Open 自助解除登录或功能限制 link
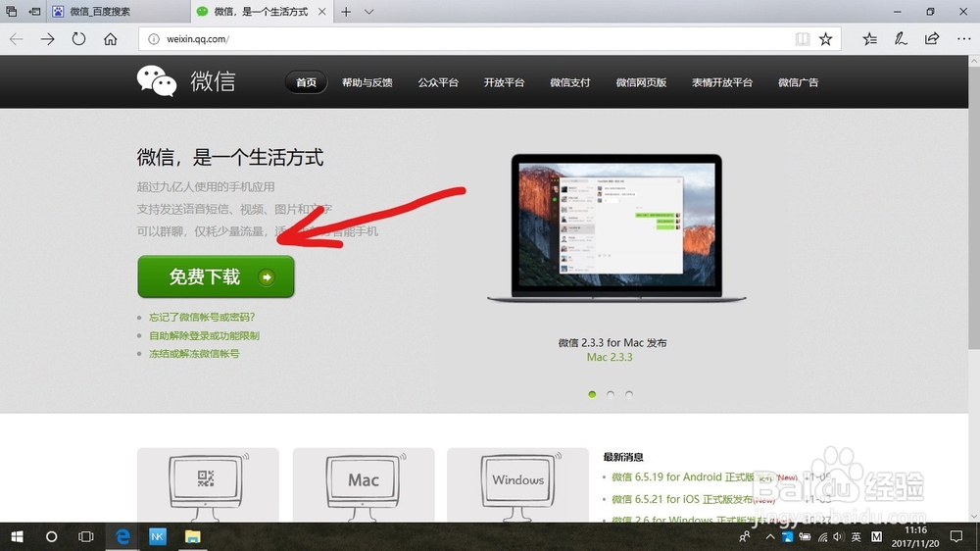The image size is (980, 551). (x=204, y=336)
